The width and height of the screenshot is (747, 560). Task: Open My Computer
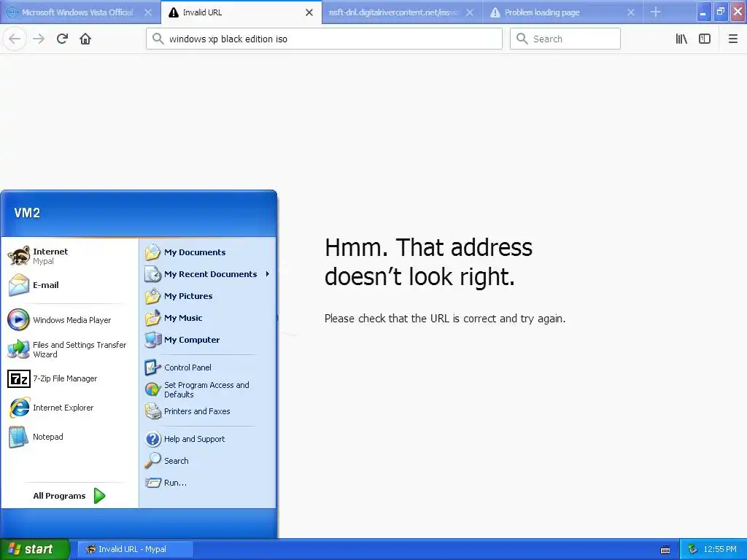coord(208,340)
